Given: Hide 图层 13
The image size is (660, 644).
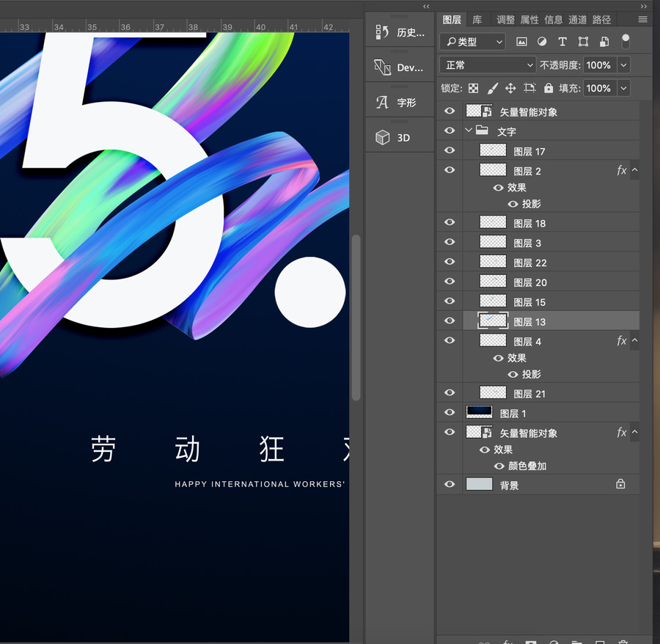Looking at the screenshot, I should [450, 321].
